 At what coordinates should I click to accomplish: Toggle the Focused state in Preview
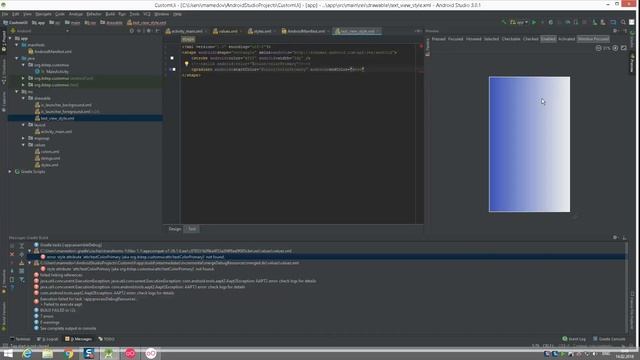[456, 39]
